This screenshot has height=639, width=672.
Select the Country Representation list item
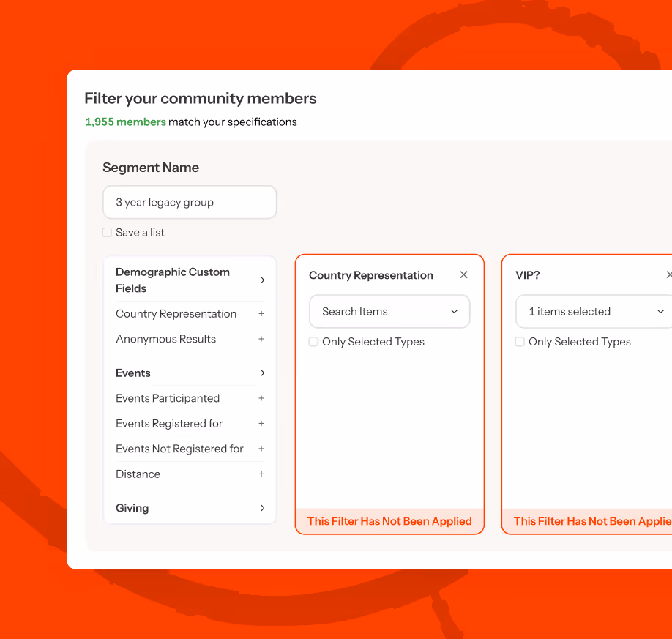190,314
